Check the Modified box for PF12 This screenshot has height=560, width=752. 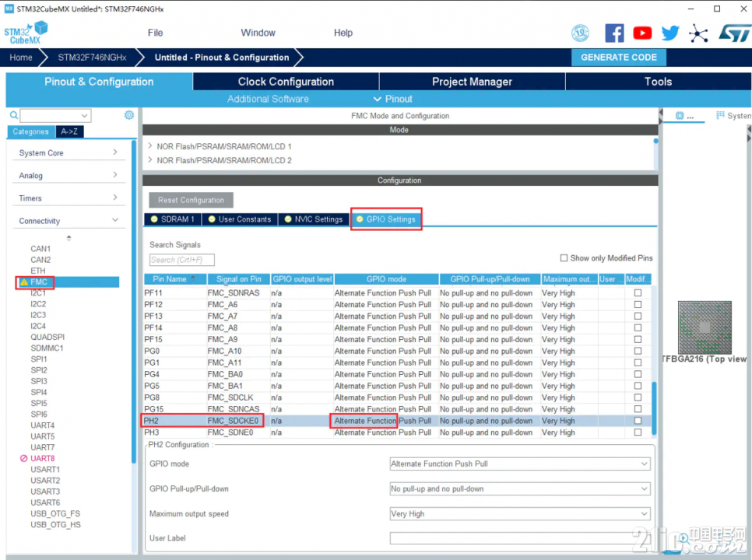coord(638,304)
